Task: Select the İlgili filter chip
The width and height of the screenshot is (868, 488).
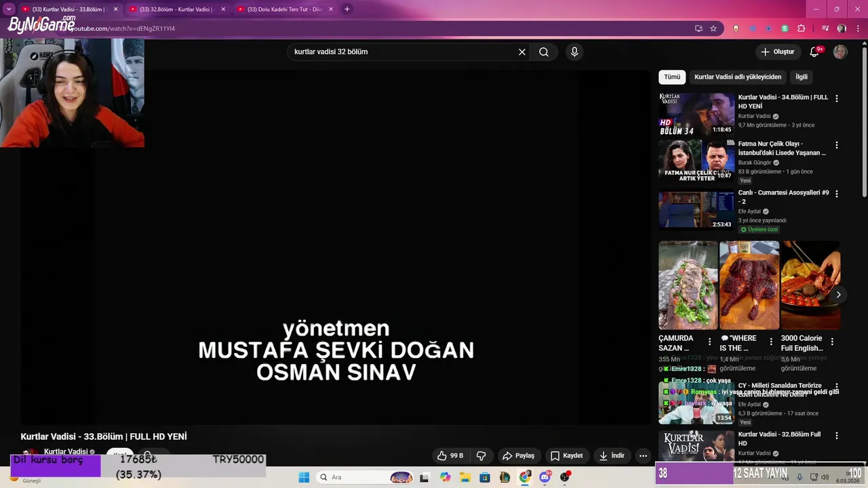Action: [x=802, y=77]
